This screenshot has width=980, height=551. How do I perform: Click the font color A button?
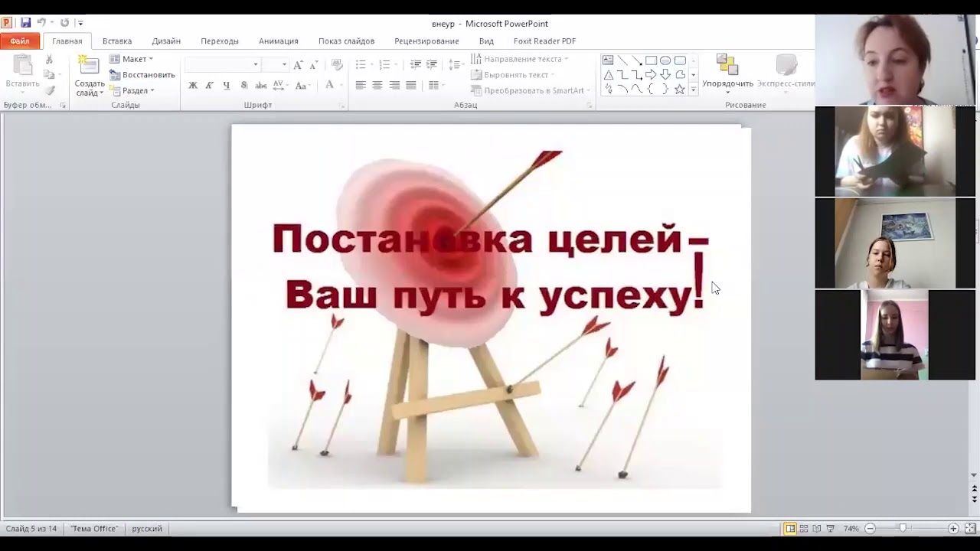329,85
